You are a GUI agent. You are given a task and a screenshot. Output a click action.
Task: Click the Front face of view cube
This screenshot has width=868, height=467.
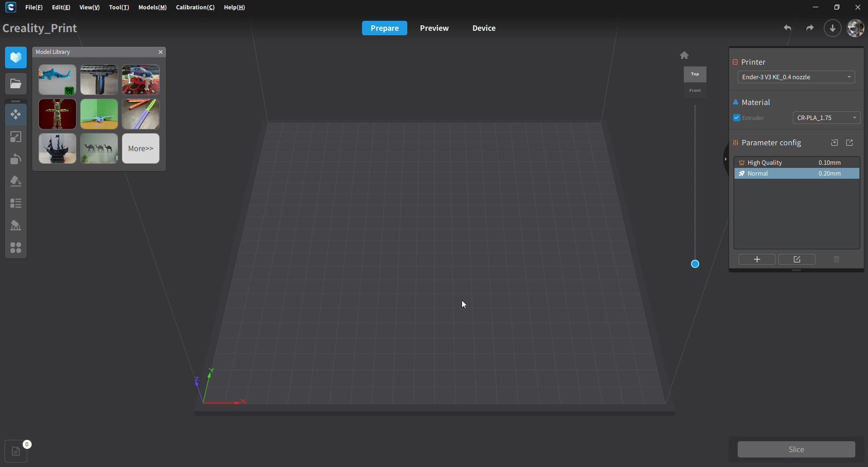[x=695, y=90]
